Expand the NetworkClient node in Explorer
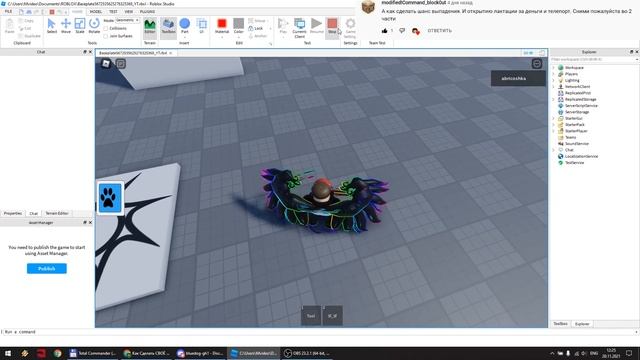The image size is (640, 360). click(x=553, y=87)
